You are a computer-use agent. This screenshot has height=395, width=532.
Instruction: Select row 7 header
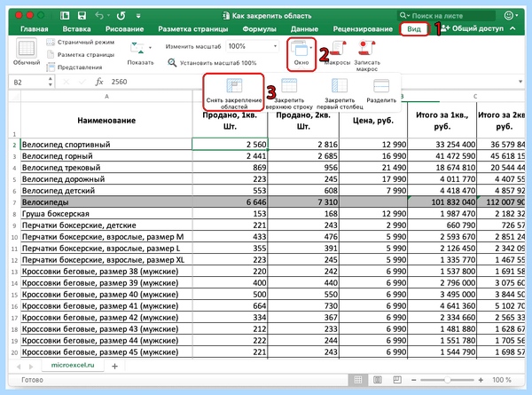pyautogui.click(x=14, y=202)
